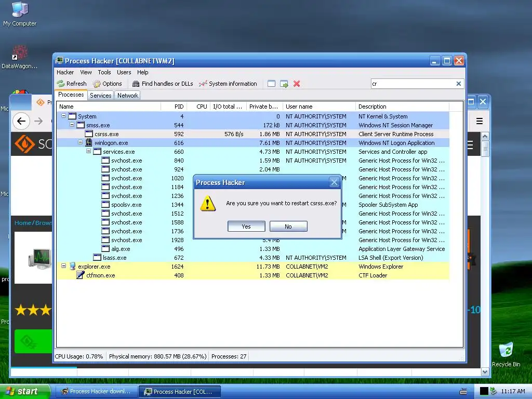Close the Process Hacker confirmation dialog
532x399 pixels.
pos(334,182)
